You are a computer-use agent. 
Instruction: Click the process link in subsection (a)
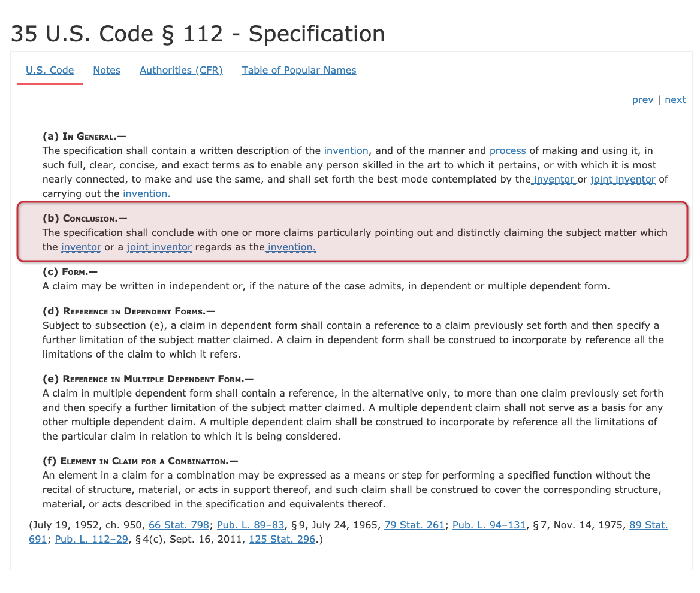508,150
